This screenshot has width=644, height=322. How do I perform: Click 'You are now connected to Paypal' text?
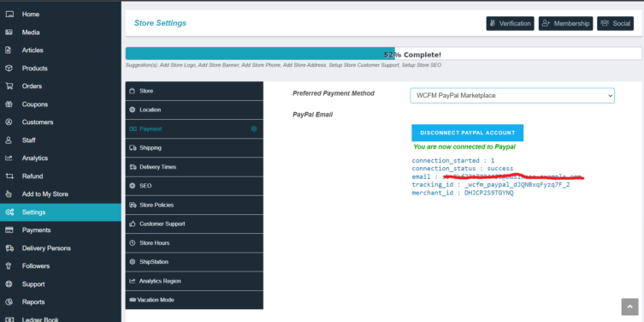tap(464, 146)
